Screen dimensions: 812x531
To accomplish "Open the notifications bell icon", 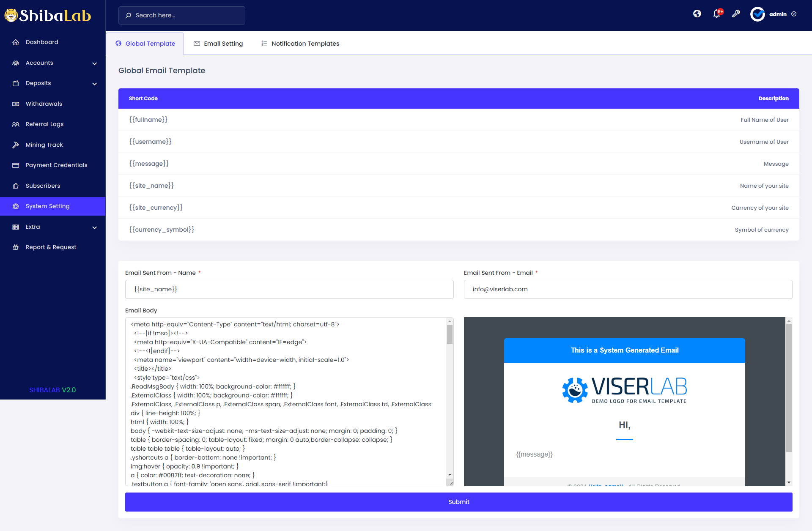I will point(716,14).
